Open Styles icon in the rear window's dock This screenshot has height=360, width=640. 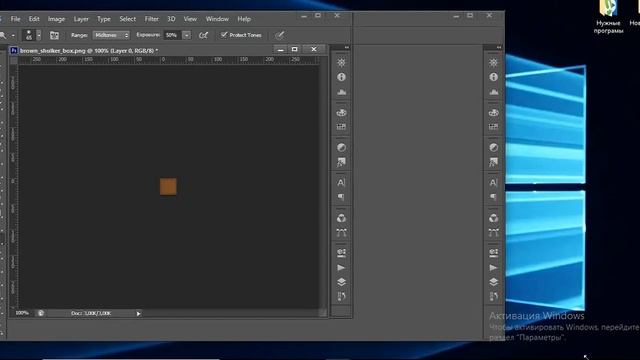493,162
